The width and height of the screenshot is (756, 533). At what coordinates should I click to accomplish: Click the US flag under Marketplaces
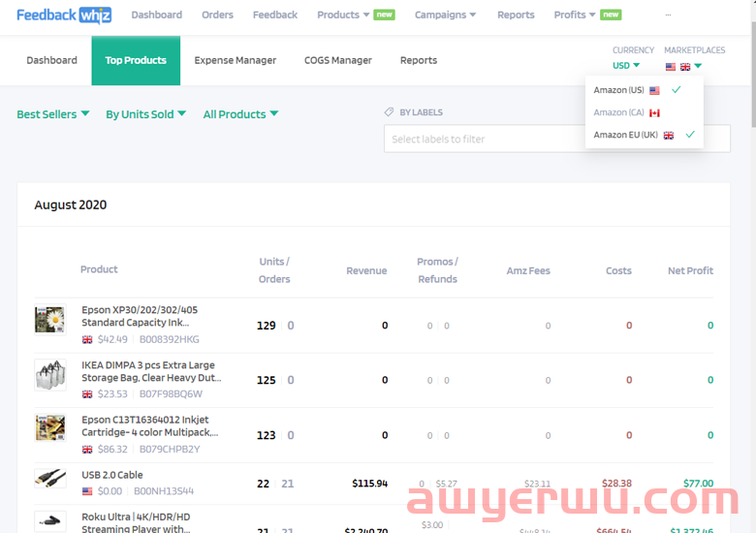click(671, 67)
